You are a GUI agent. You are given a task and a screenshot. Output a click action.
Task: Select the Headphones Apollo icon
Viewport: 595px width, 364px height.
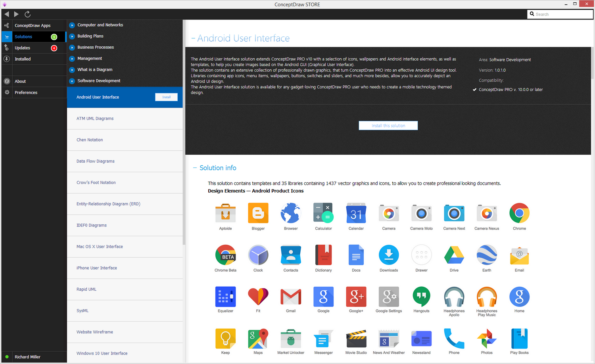[x=454, y=297]
